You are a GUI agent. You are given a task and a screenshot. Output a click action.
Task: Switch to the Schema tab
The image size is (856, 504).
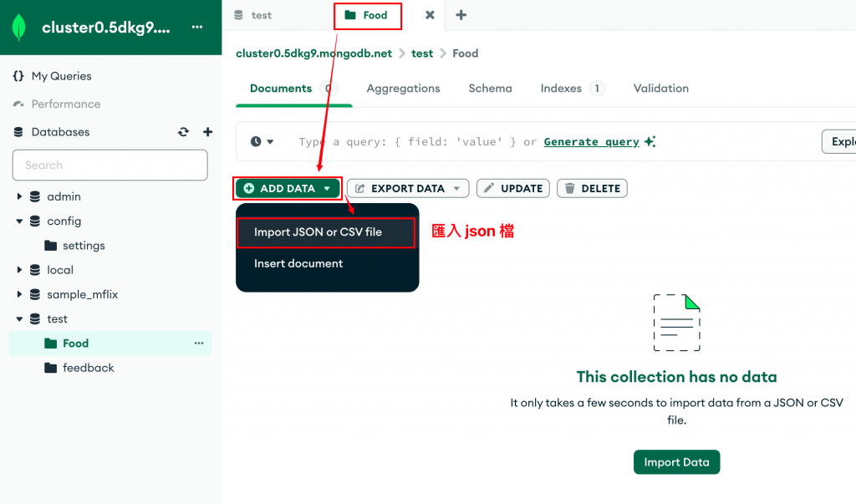point(490,89)
